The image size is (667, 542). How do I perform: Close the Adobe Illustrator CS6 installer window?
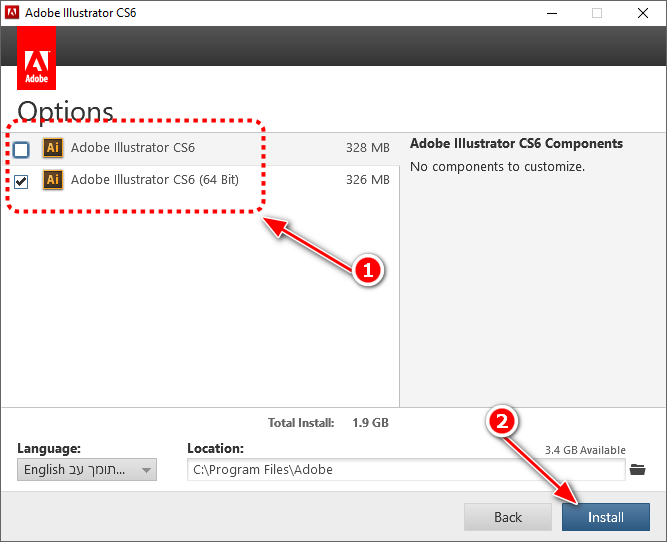pyautogui.click(x=643, y=13)
